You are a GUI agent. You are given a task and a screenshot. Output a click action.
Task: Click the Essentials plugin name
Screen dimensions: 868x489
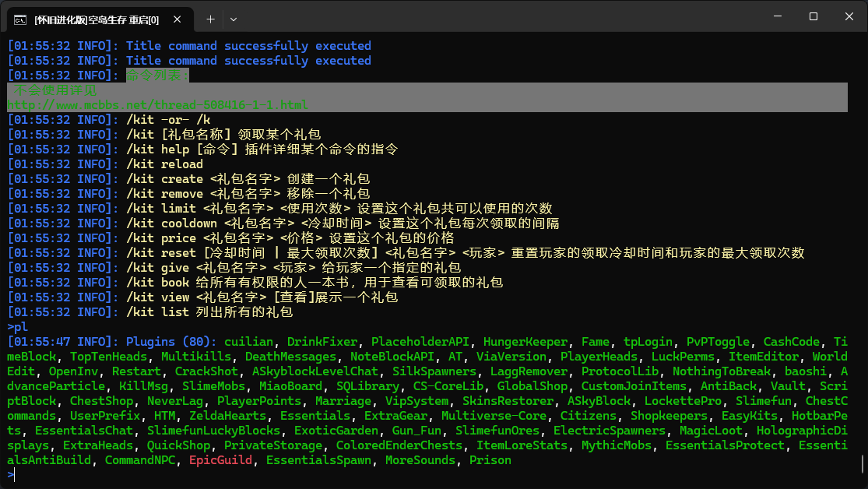point(315,415)
